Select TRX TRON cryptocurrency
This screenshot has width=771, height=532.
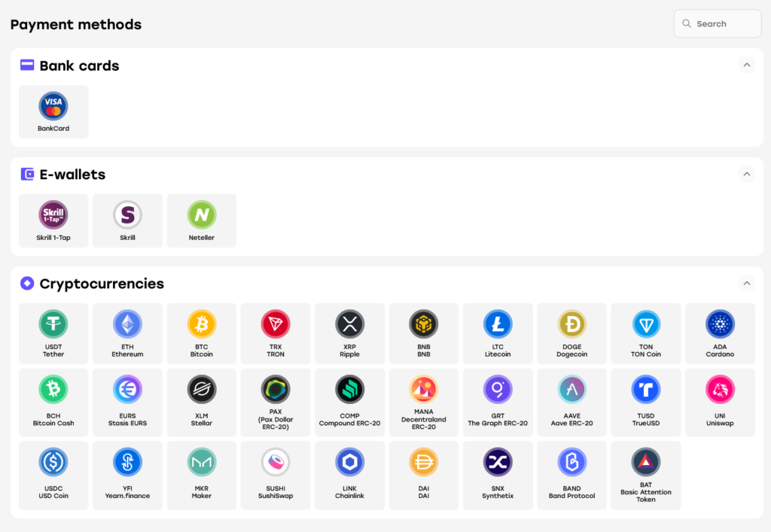pyautogui.click(x=276, y=333)
